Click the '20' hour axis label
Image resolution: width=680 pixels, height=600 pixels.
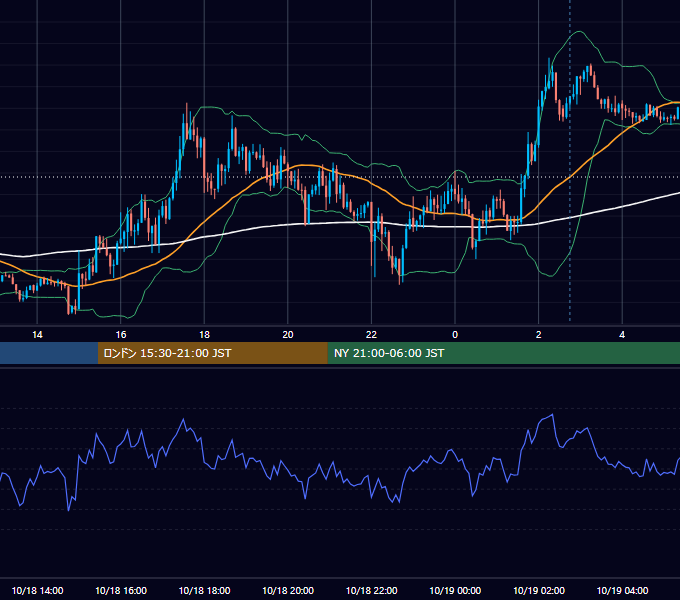pyautogui.click(x=288, y=335)
